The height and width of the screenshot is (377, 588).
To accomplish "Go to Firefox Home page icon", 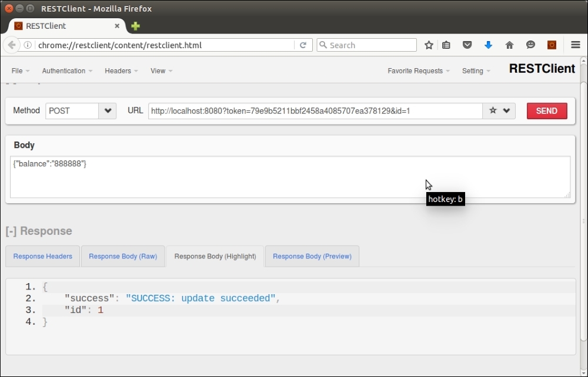I will click(509, 45).
